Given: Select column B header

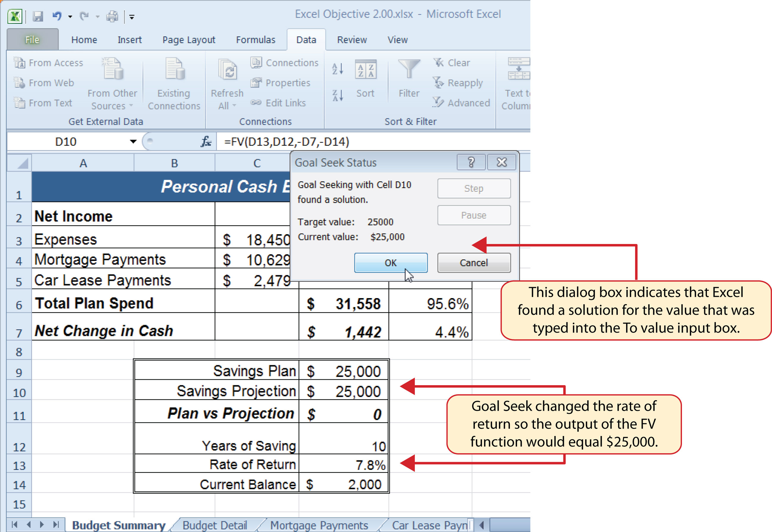Looking at the screenshot, I should [174, 163].
